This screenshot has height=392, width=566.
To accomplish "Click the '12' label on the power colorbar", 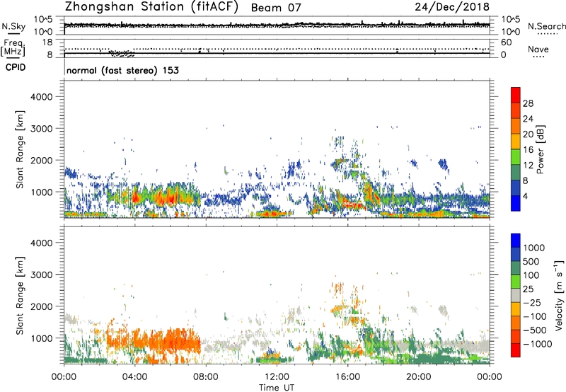I will (x=528, y=166).
